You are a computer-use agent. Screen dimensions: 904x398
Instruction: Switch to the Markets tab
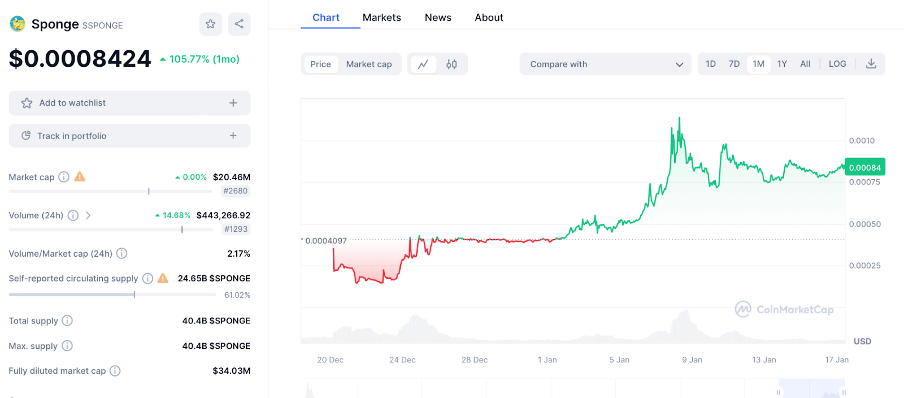click(x=382, y=18)
